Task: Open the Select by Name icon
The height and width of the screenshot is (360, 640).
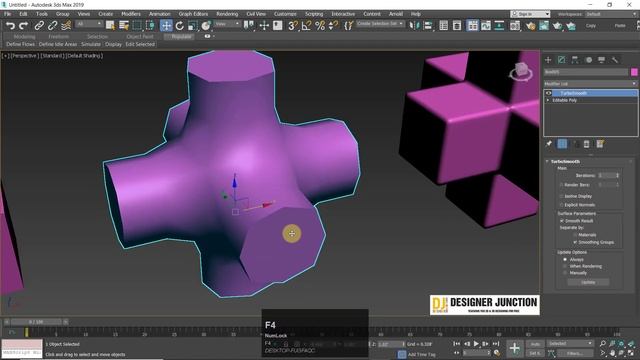Action: [124, 26]
